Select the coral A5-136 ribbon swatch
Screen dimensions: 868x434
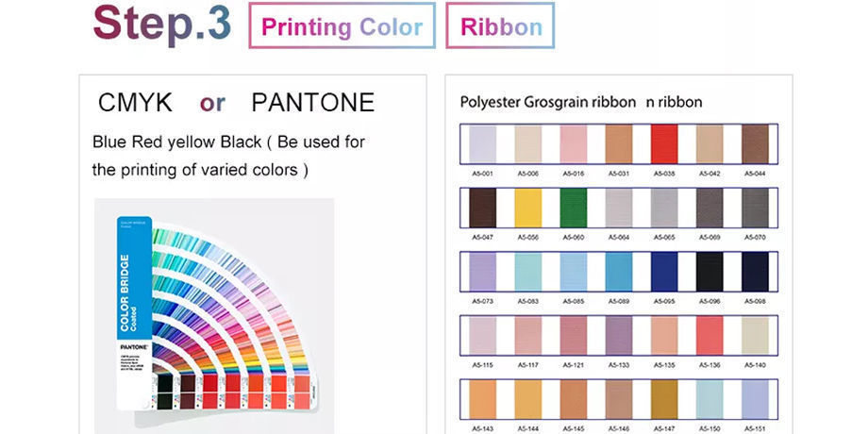[709, 336]
